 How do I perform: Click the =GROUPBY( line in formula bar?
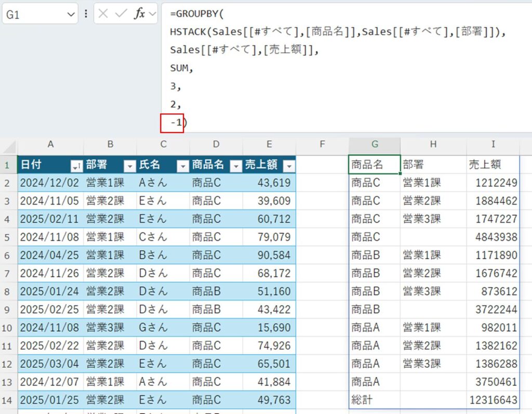click(197, 14)
